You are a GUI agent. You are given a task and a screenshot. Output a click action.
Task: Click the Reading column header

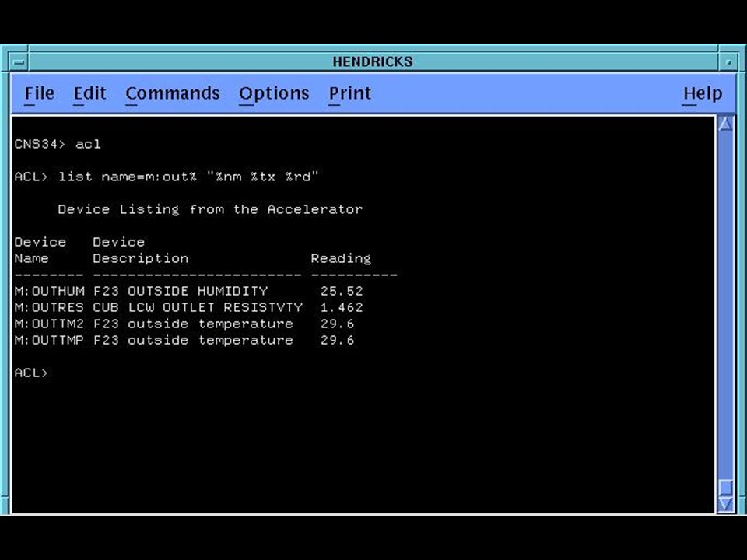(x=341, y=258)
